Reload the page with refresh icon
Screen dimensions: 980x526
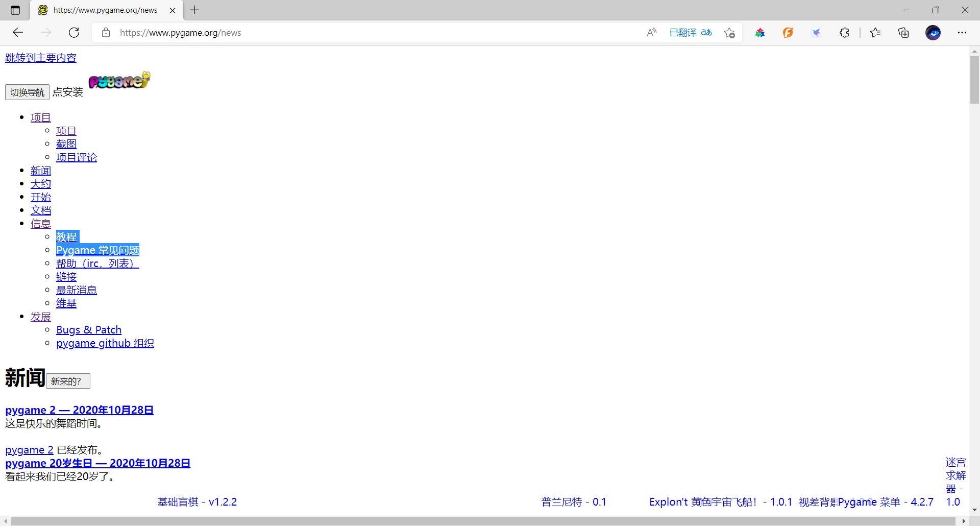(x=74, y=33)
